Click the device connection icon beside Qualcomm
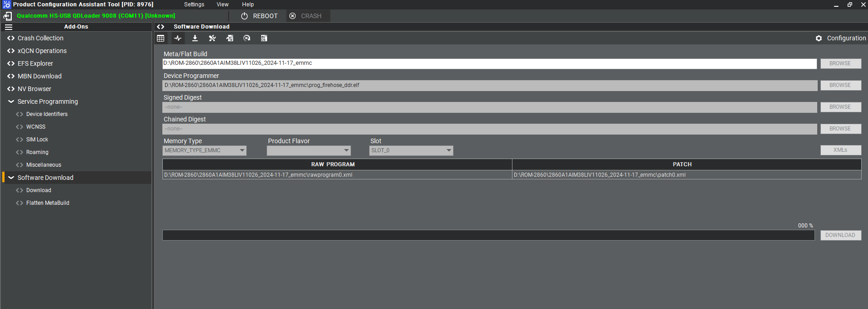Image resolution: width=868 pixels, height=309 pixels. (8, 16)
